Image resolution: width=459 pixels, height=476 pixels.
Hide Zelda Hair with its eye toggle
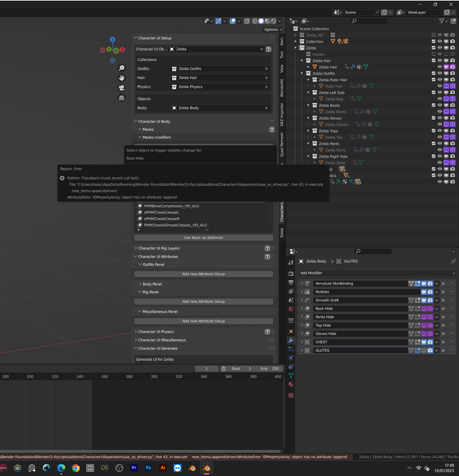click(x=440, y=61)
